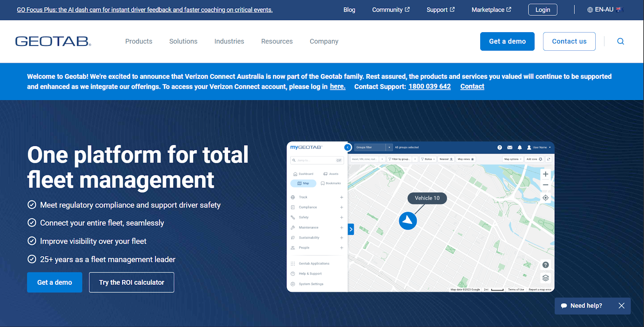644x327 pixels.
Task: Open the Support external link
Action: pyautogui.click(x=441, y=10)
